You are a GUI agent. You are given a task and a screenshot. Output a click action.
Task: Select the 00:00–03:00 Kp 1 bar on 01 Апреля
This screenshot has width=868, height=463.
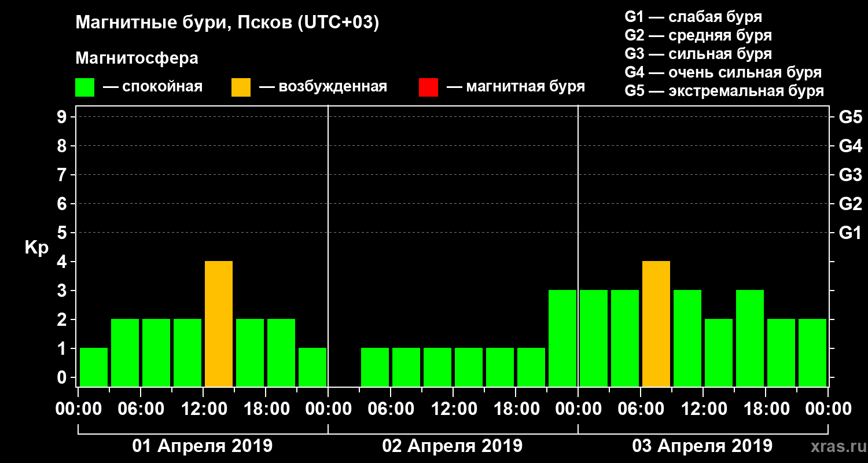coord(94,368)
